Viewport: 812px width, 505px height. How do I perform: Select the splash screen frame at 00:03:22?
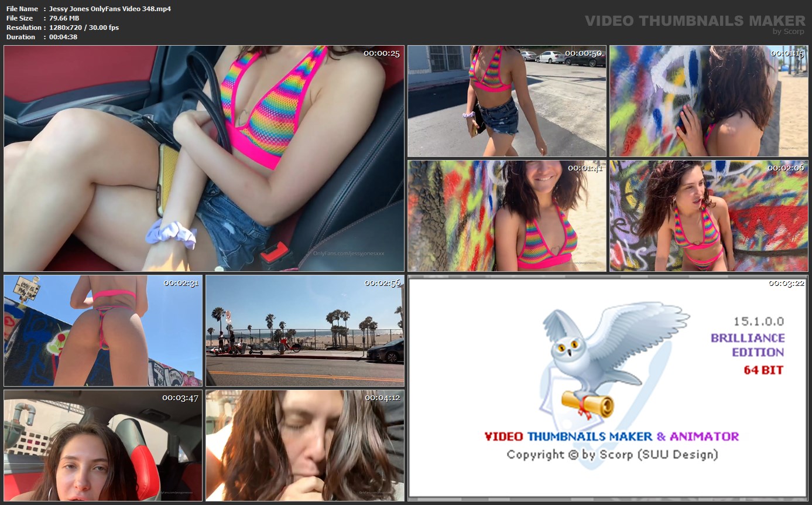click(609, 388)
